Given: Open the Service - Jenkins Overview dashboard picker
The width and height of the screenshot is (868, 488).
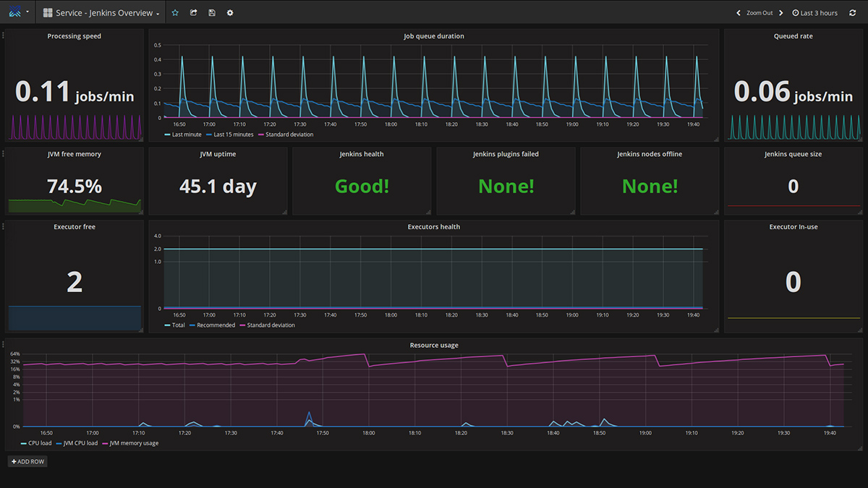Looking at the screenshot, I should click(x=101, y=13).
